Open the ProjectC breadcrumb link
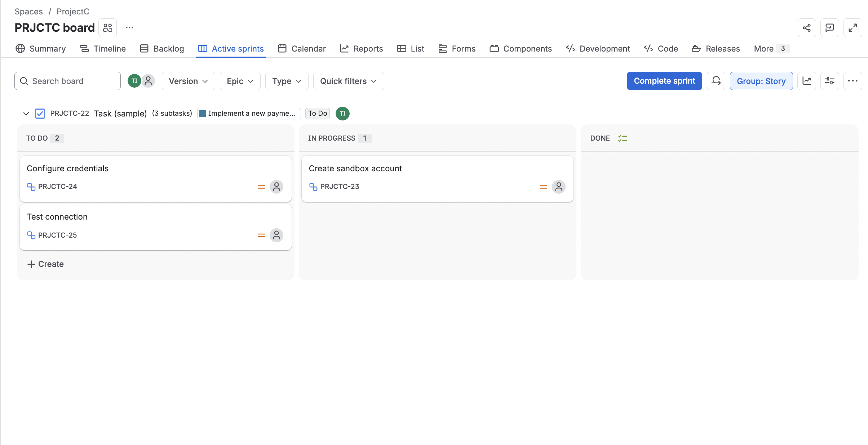 [73, 12]
